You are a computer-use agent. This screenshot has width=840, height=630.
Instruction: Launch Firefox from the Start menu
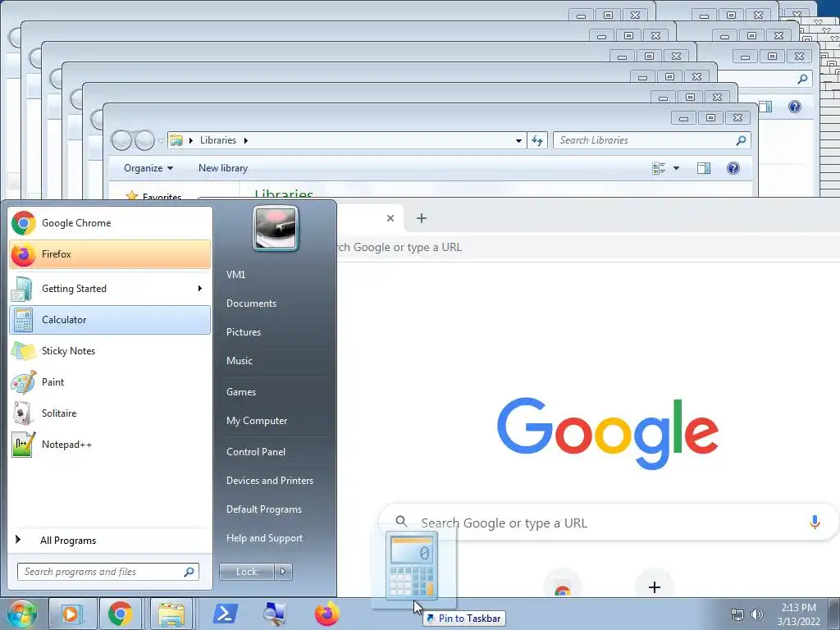tap(110, 254)
